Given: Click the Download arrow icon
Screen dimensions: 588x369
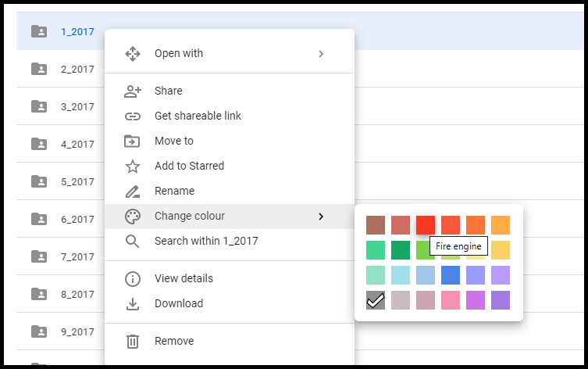Looking at the screenshot, I should pyautogui.click(x=133, y=303).
